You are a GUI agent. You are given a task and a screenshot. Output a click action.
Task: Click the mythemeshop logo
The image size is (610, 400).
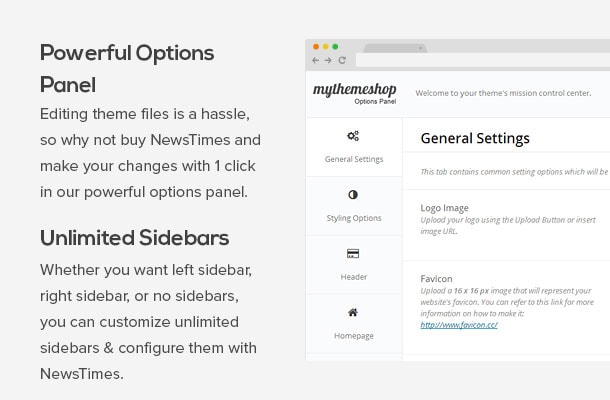pyautogui.click(x=354, y=93)
